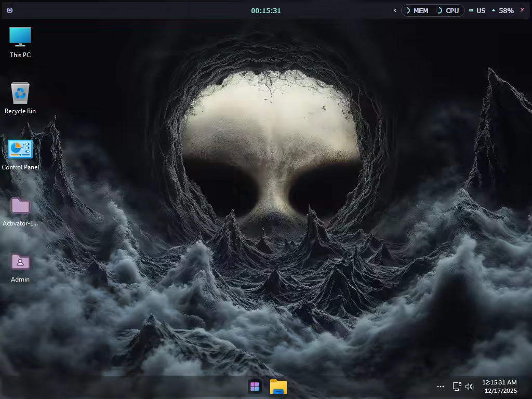Open the Start menu button
Screen dimensions: 532x399
[x=255, y=387]
